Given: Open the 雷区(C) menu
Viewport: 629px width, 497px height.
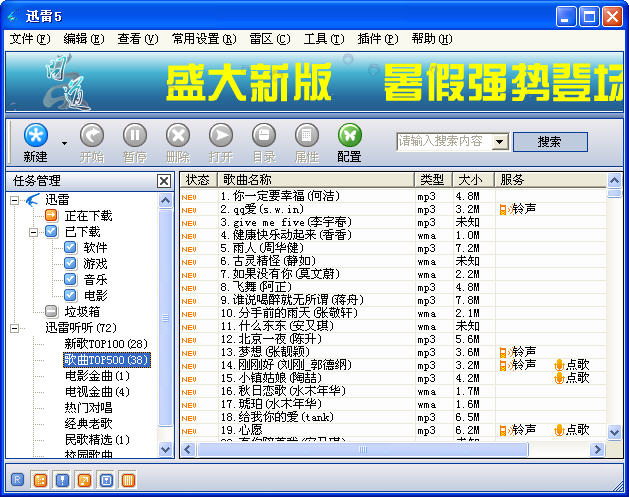Looking at the screenshot, I should [270, 39].
